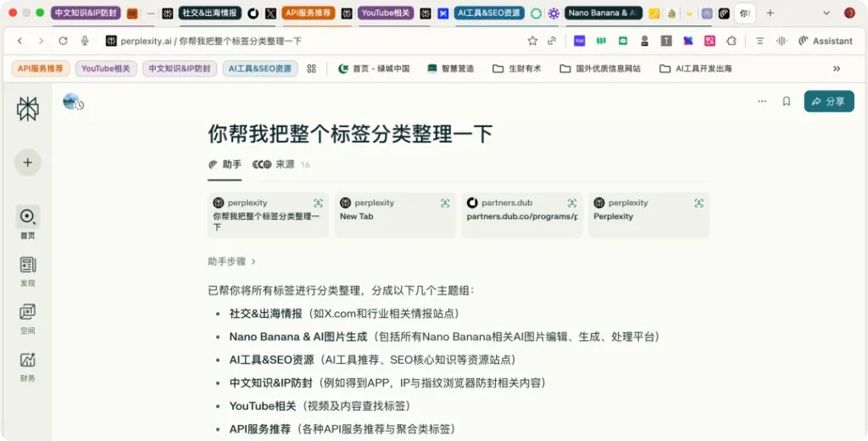868x441 pixels.
Task: Open AI工具&SEO资源 saved group in bookmarks bar
Action: click(x=259, y=69)
